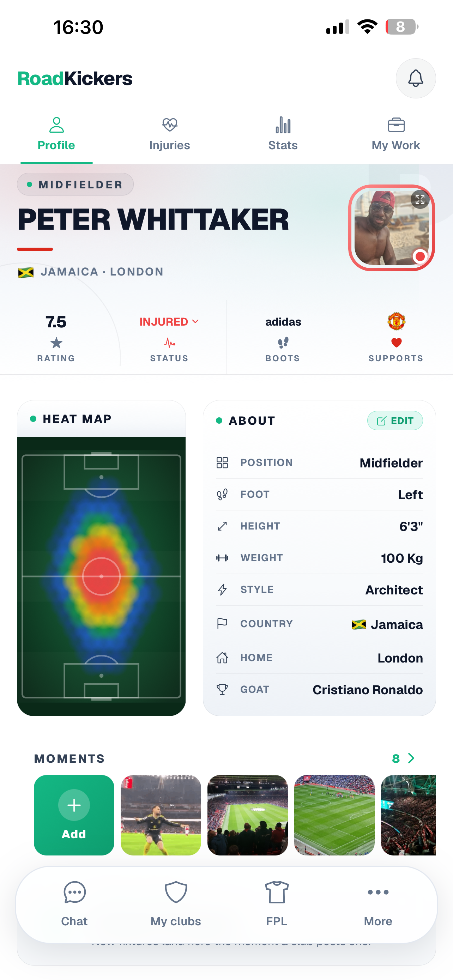Image resolution: width=453 pixels, height=980 pixels.
Task: Switch to the Stats tab
Action: click(x=283, y=134)
